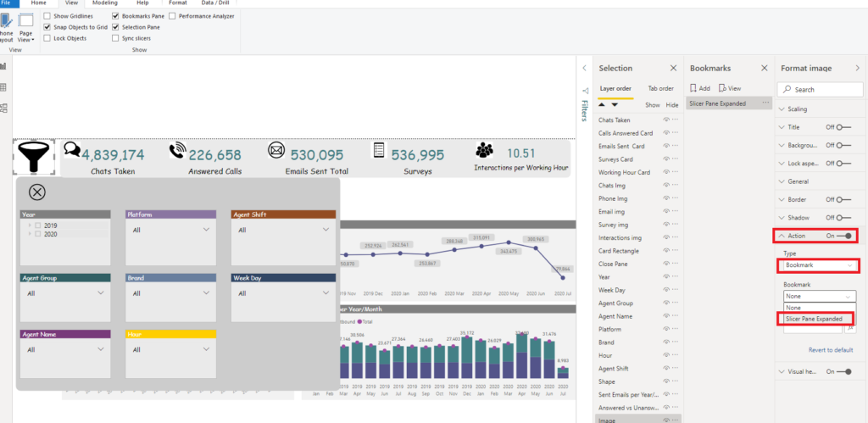Screen dimensions: 868x423
Task: Uncheck the Bookmarks Pane checkbox
Action: 115,16
